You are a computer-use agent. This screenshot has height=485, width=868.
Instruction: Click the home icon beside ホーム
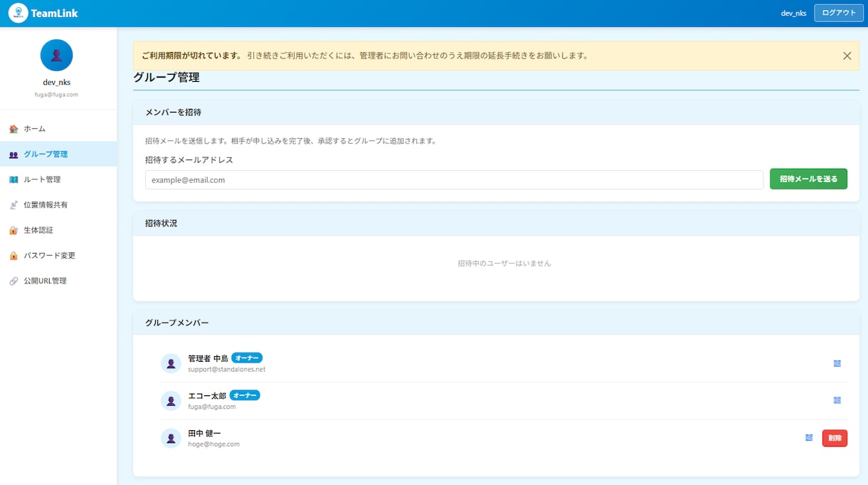coord(14,129)
